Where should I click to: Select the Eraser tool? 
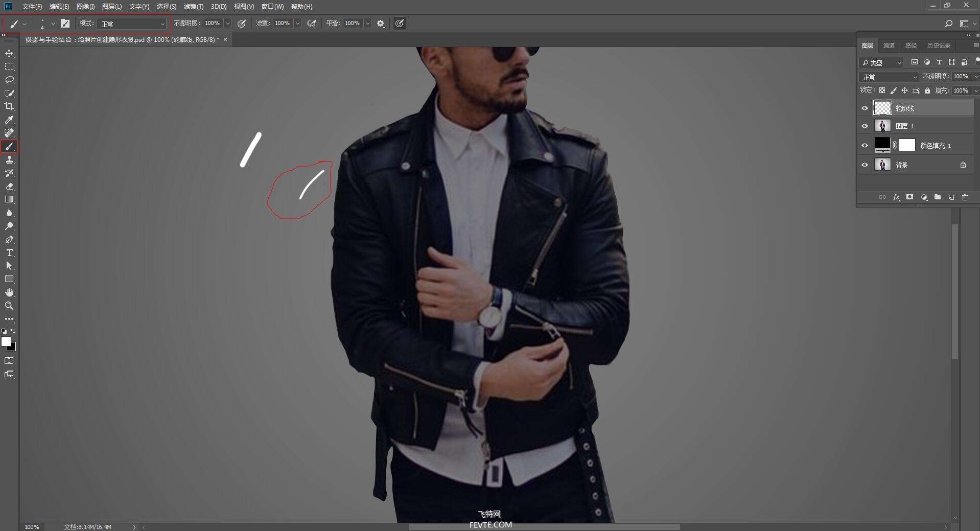click(x=9, y=187)
